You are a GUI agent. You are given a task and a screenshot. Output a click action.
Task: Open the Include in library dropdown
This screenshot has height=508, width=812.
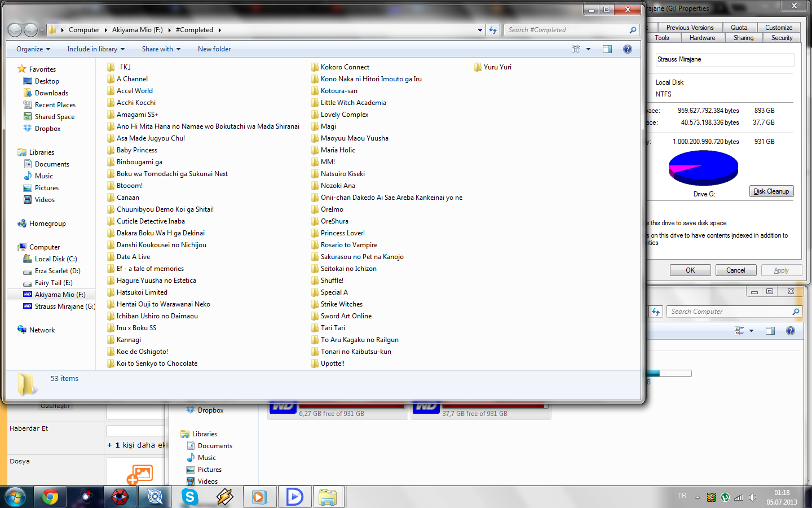tap(96, 49)
